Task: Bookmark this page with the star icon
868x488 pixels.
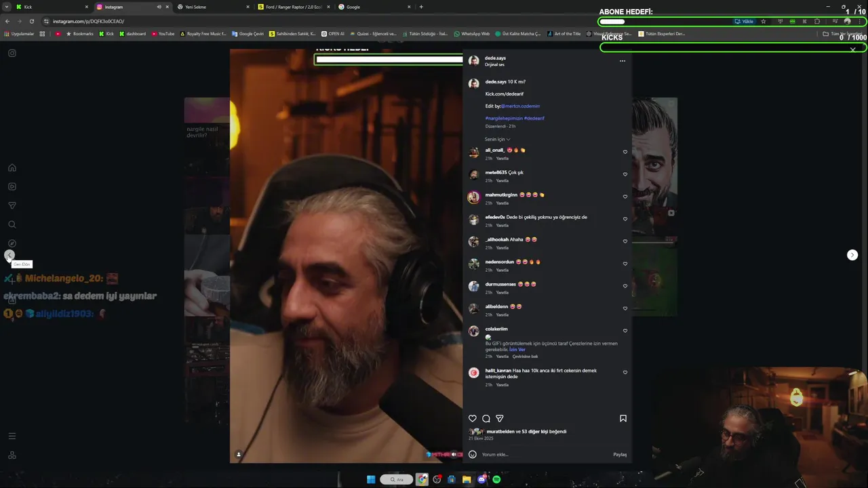Action: point(764,21)
